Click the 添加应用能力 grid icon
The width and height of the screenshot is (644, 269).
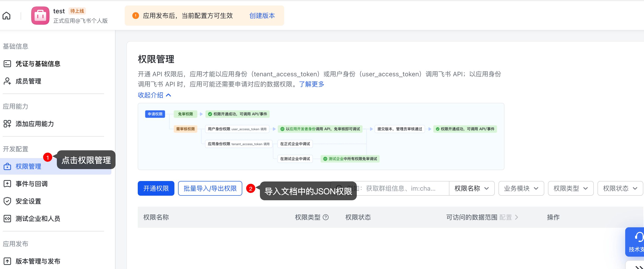pos(7,124)
